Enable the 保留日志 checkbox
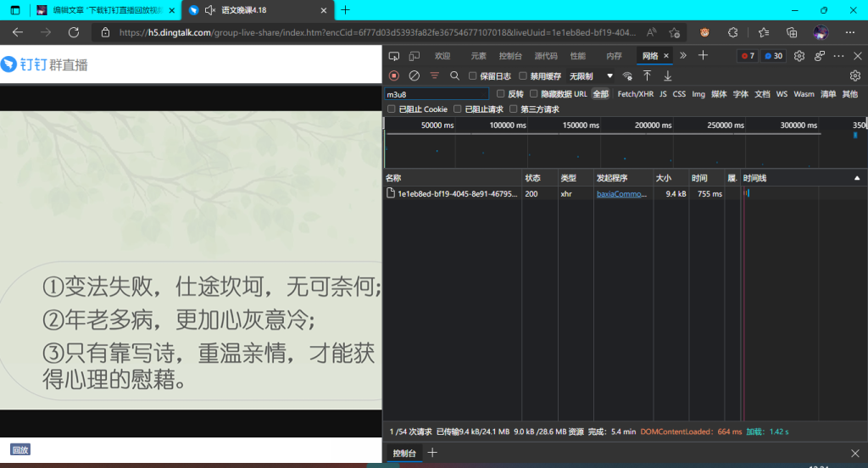This screenshot has width=868, height=468. click(x=473, y=76)
